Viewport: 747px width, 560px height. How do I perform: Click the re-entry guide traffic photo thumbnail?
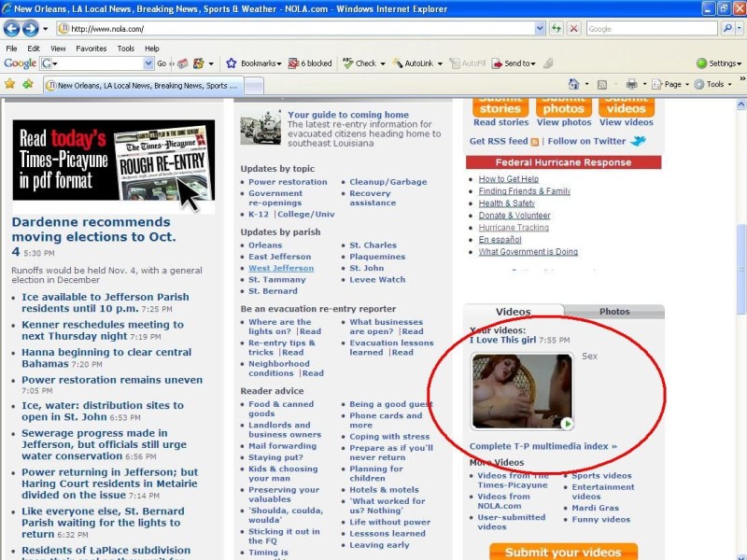point(261,127)
